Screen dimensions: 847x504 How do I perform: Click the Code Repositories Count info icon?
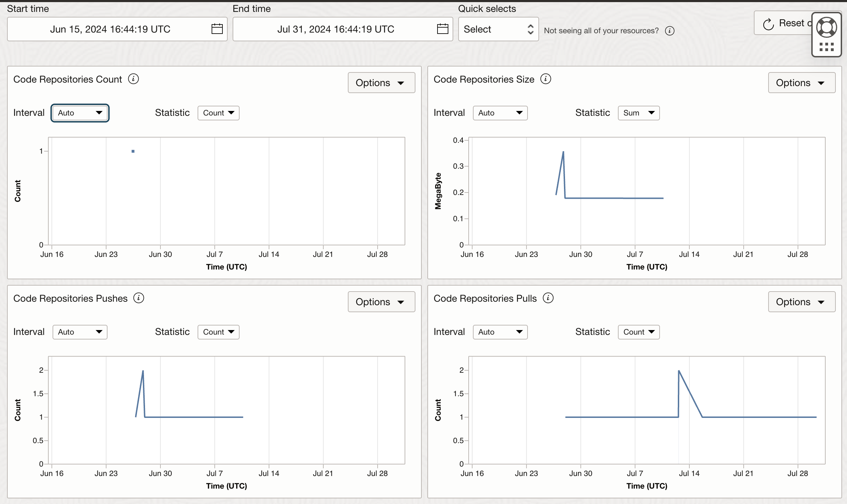point(133,79)
